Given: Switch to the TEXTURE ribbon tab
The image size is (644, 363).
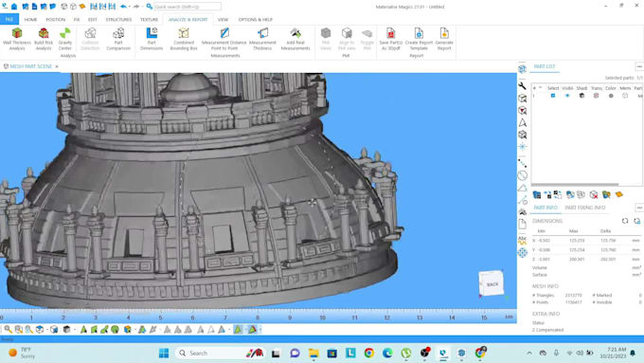Looking at the screenshot, I should click(x=149, y=19).
